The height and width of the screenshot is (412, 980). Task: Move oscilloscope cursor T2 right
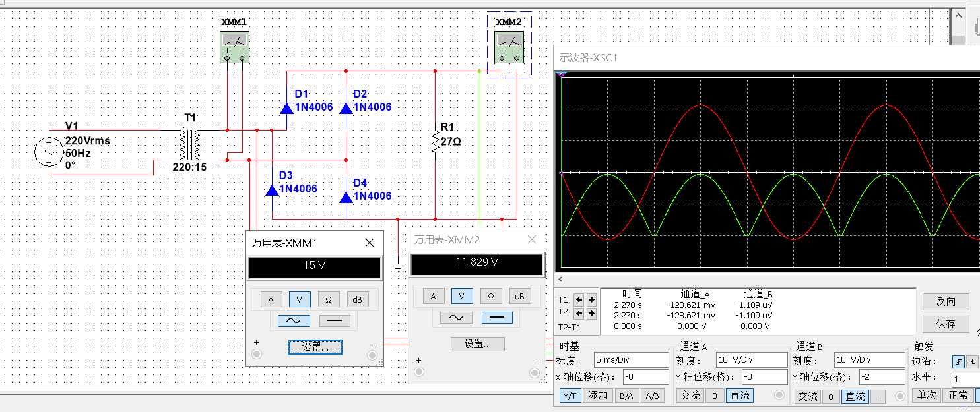(591, 313)
